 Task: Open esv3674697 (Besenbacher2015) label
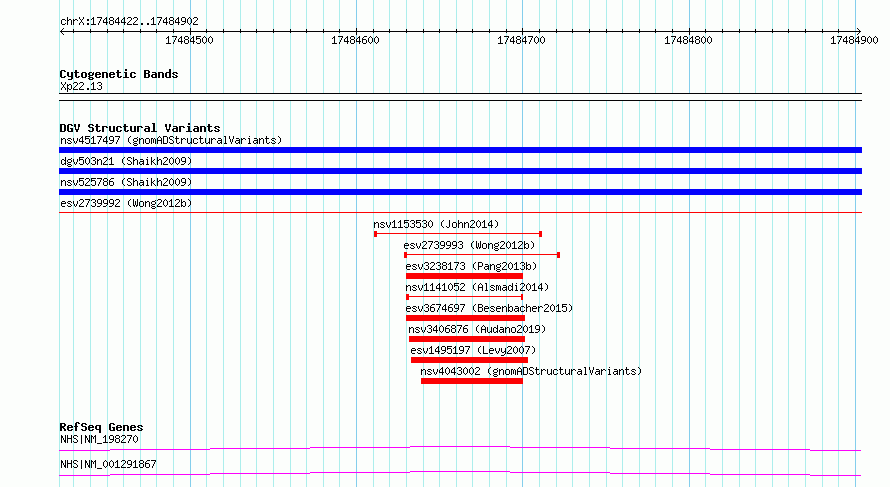489,308
